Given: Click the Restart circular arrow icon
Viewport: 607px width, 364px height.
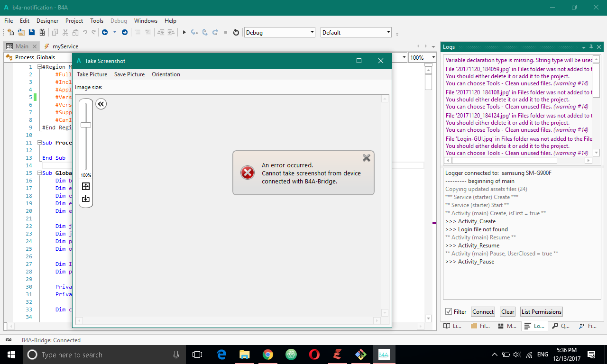Looking at the screenshot, I should click(x=236, y=32).
